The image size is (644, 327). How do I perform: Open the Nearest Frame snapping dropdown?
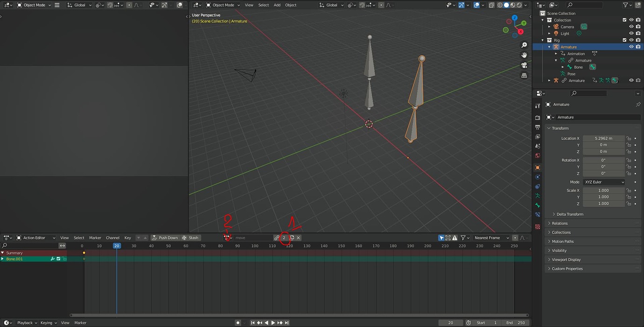tap(491, 238)
